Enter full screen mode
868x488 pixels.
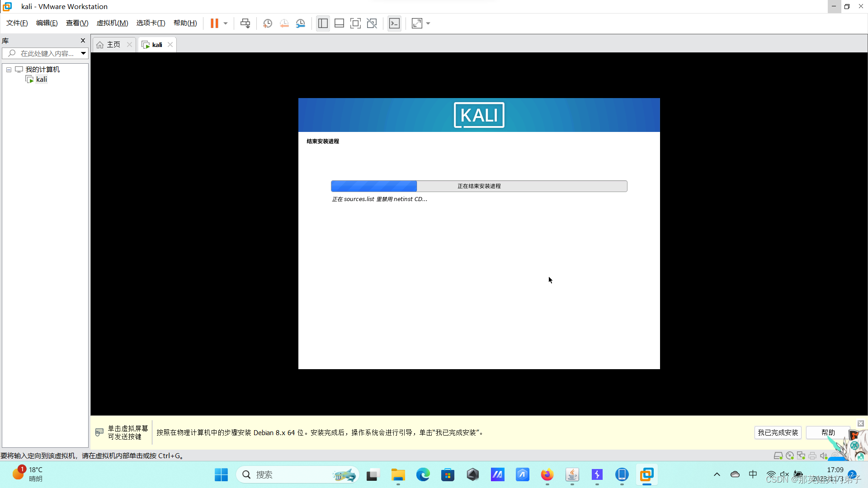pos(355,23)
